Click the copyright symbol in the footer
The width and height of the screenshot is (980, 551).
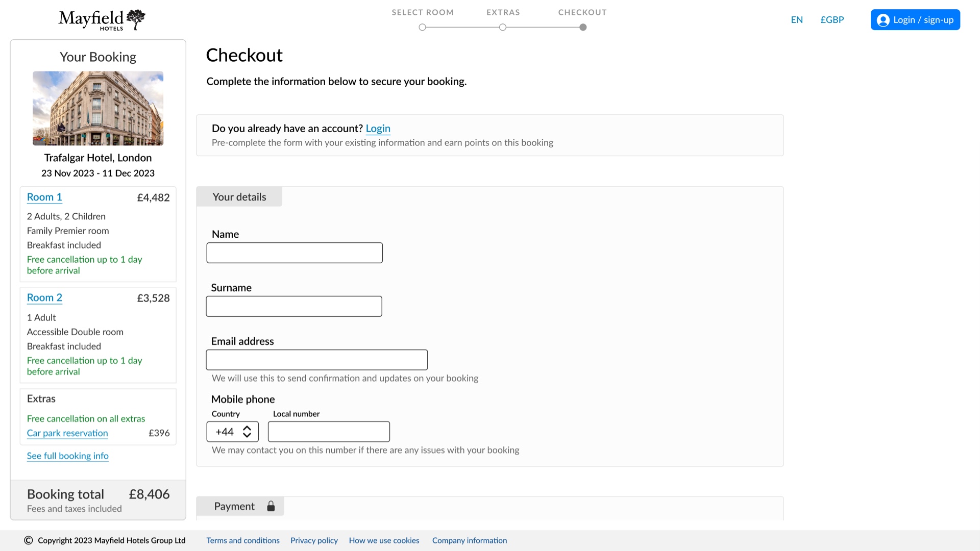pos(29,540)
